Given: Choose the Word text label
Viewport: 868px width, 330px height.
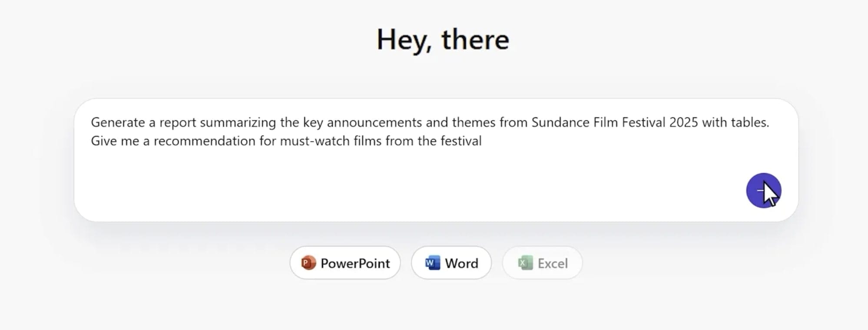Looking at the screenshot, I should 461,264.
